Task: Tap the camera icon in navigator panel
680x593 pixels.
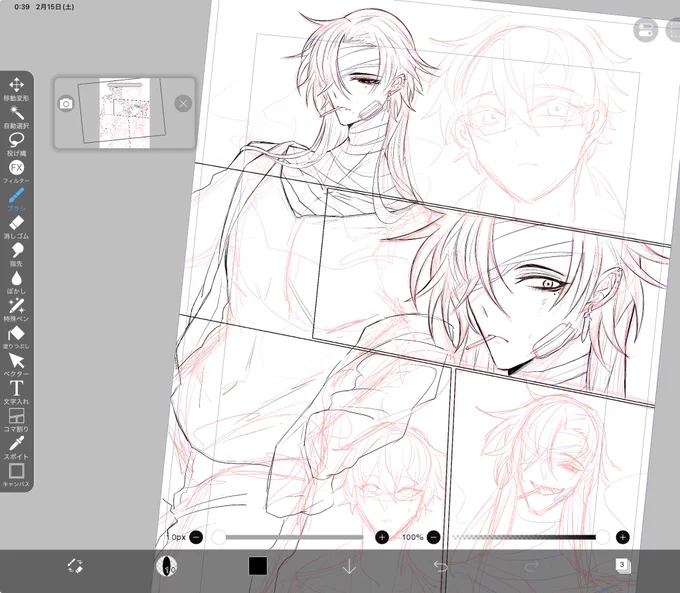Action: [x=66, y=104]
